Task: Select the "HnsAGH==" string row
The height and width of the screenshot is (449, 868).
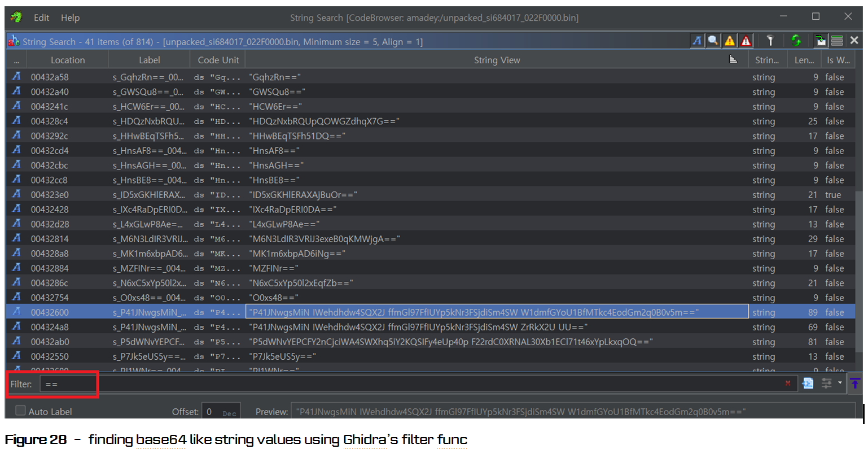Action: point(276,165)
